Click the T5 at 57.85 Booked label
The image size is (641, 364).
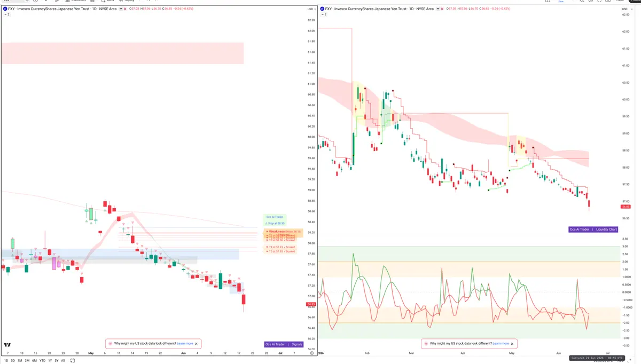[280, 251]
